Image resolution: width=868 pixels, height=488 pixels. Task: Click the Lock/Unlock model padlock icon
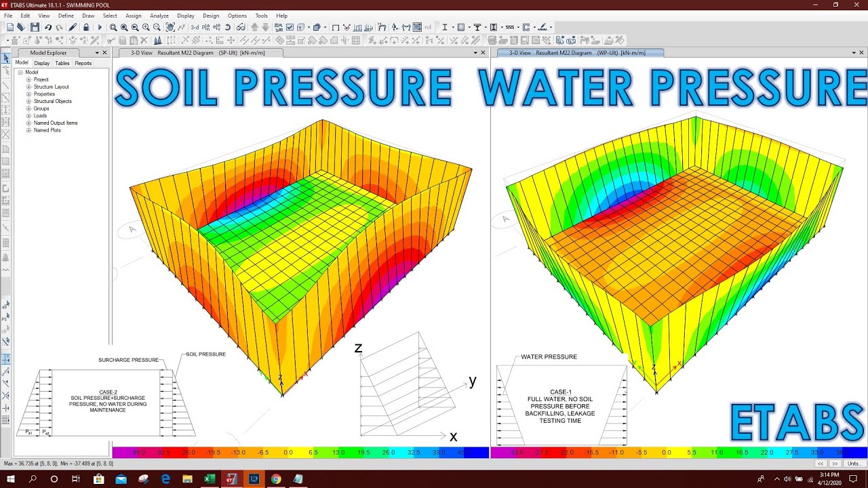click(86, 27)
